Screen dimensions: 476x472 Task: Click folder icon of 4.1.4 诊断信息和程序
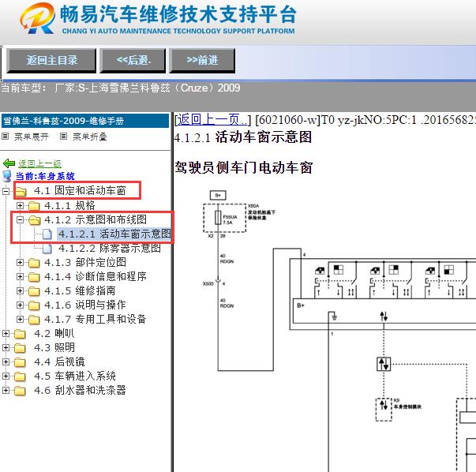pyautogui.click(x=34, y=277)
